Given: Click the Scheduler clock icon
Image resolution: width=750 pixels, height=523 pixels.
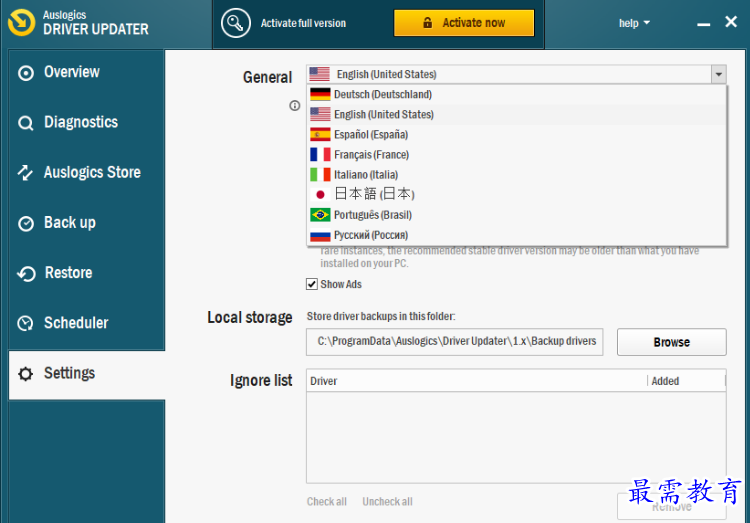Looking at the screenshot, I should [x=25, y=323].
